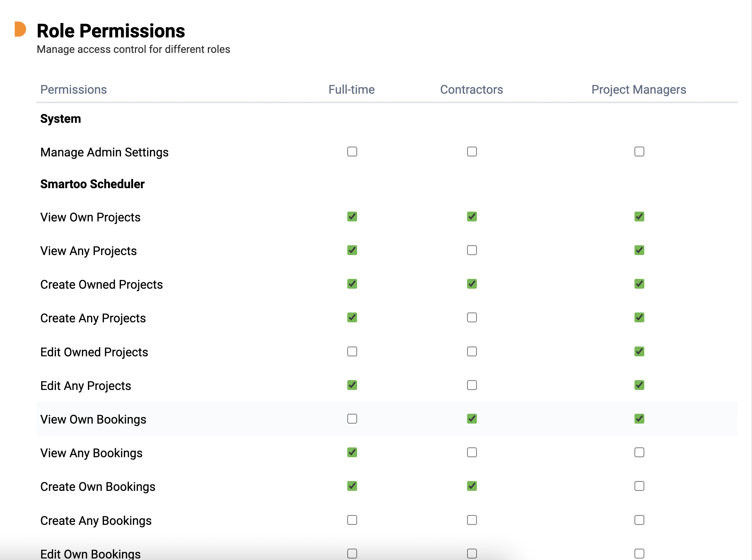
Task: Disable Create Own Bookings for Contractors
Action: click(x=471, y=486)
